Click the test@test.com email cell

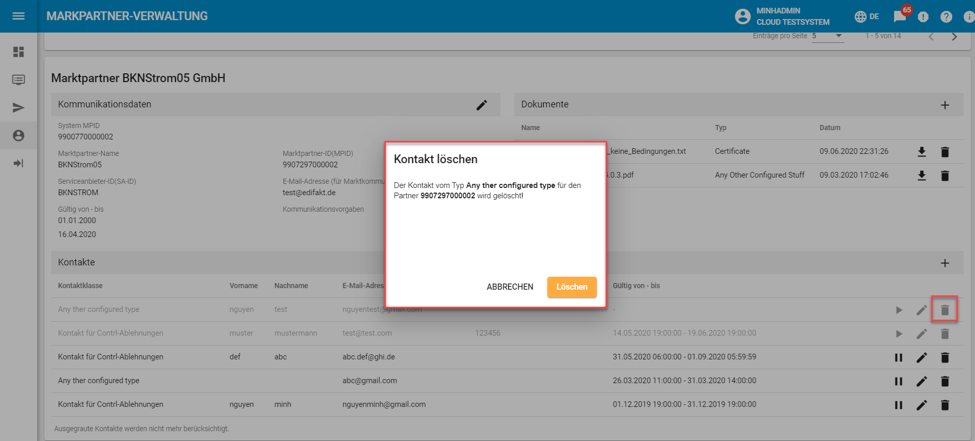(x=367, y=333)
